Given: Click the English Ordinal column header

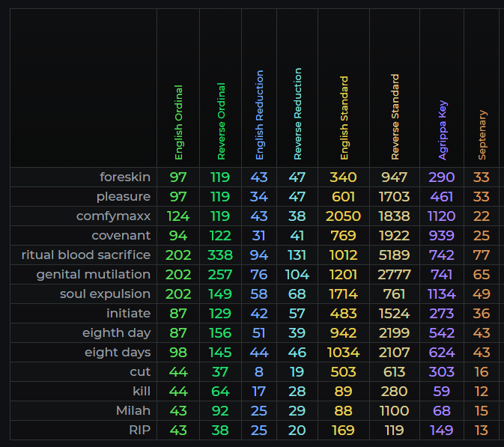Looking at the screenshot, I should click(x=178, y=123).
